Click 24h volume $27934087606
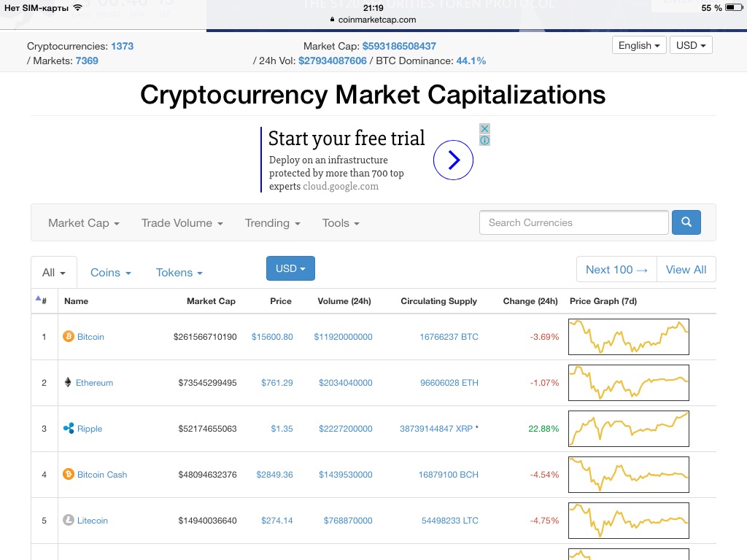 [333, 61]
